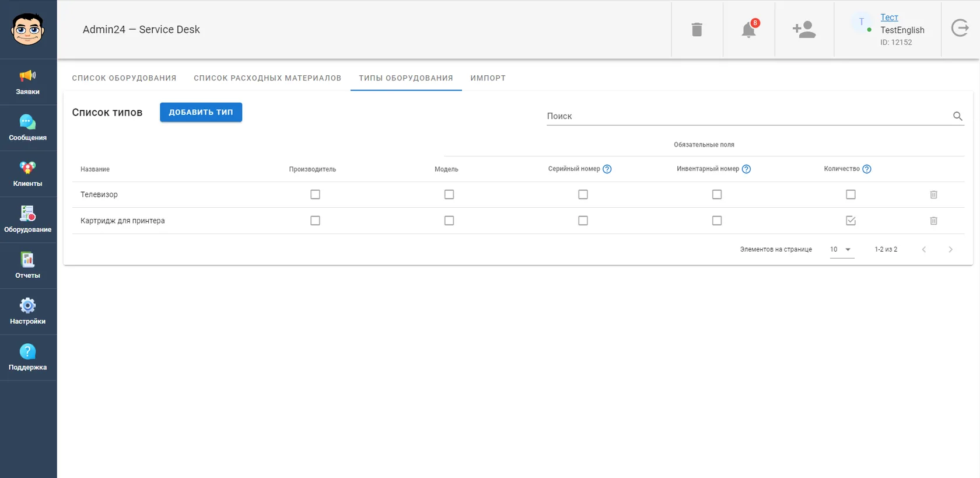Screen dimensions: 980x478
Task: Switch to Список оборудования tab
Action: 124,78
